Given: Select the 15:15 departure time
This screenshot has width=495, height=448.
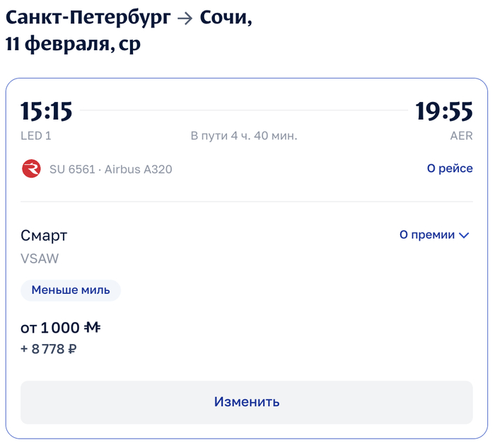Looking at the screenshot, I should 47,111.
